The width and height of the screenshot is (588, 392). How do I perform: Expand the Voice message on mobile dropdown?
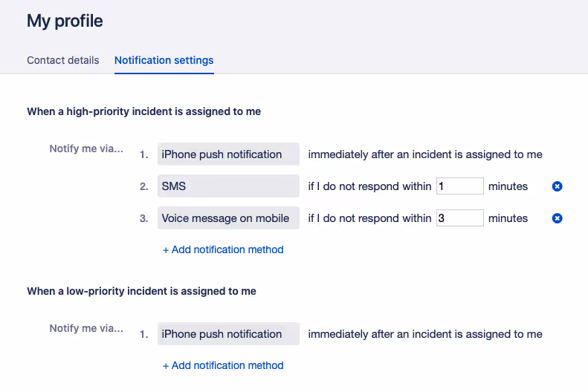click(x=228, y=218)
